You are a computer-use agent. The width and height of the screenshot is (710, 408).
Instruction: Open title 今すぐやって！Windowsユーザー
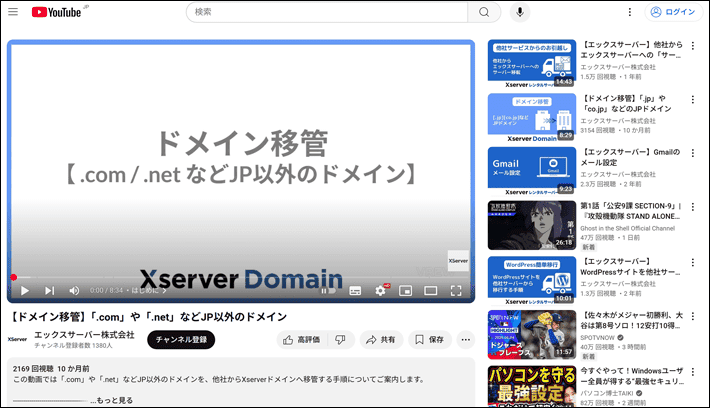[632, 376]
